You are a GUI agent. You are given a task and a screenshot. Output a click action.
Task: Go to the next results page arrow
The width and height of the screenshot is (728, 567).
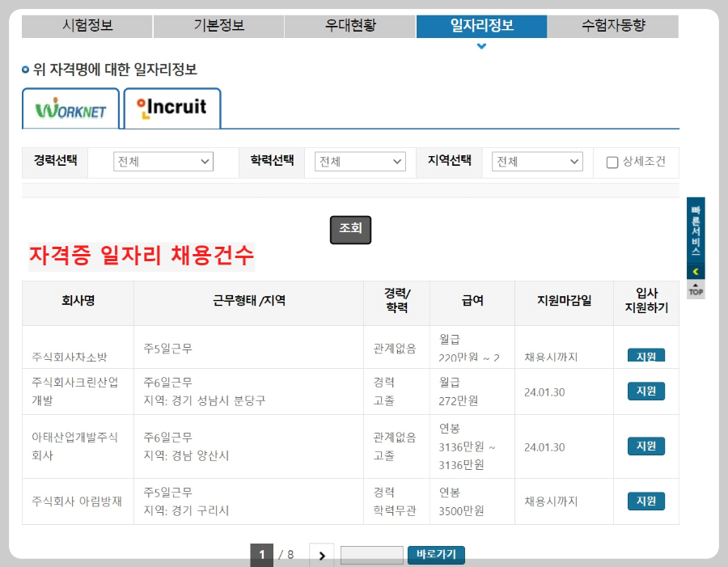[x=321, y=554]
